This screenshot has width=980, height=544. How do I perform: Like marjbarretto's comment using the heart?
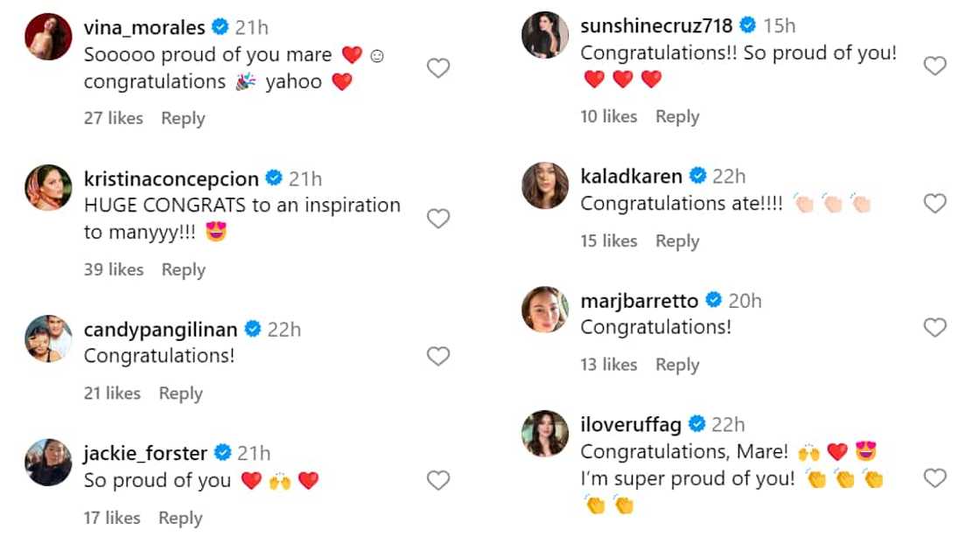(935, 328)
